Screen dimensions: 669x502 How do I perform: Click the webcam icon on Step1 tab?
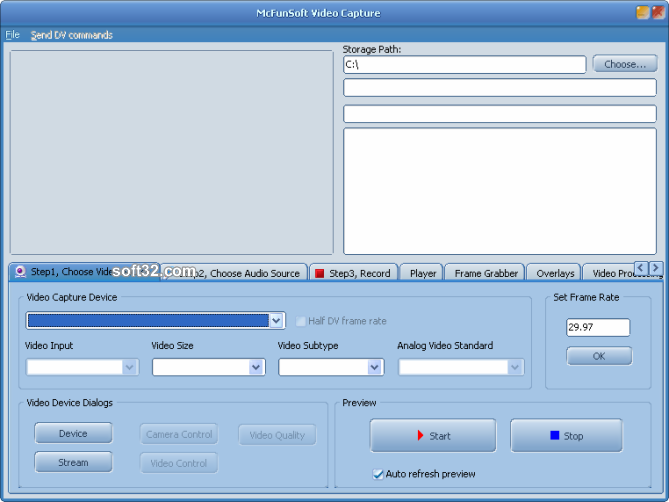point(20,271)
